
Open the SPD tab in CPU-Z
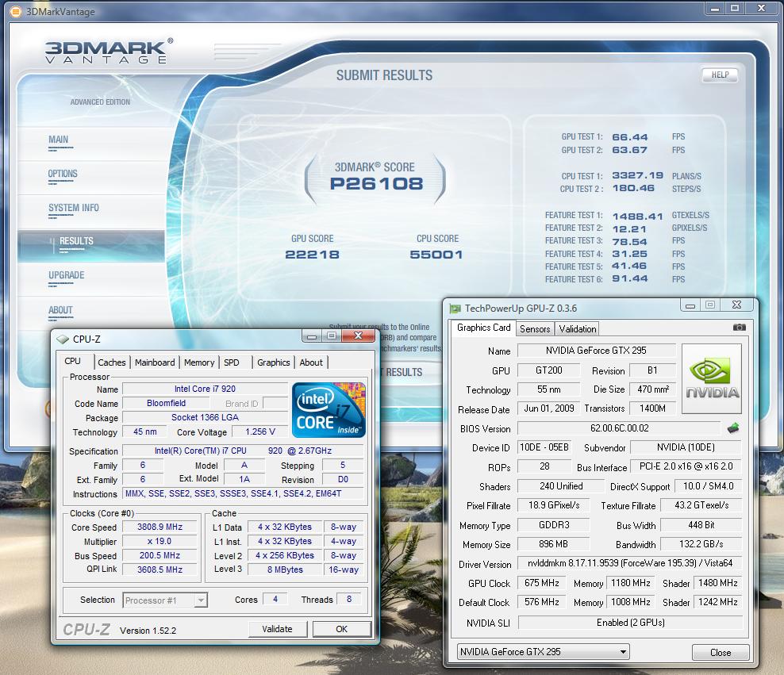(x=232, y=362)
